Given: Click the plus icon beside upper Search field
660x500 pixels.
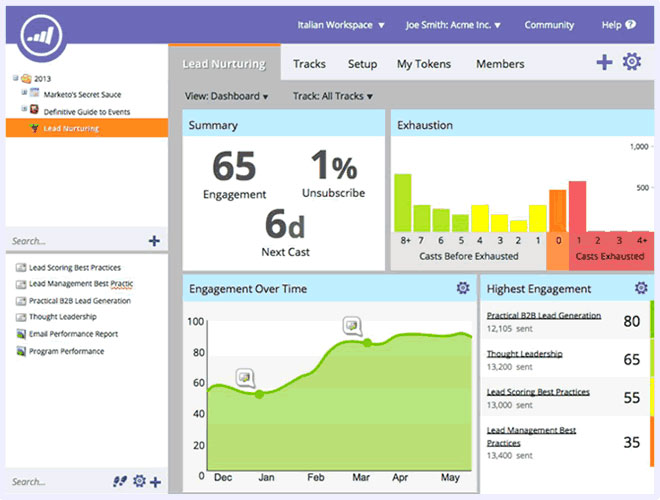Looking at the screenshot, I should 154,241.
